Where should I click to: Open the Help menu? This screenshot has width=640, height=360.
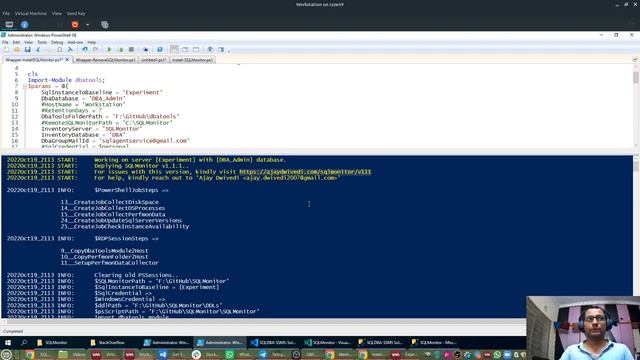click(92, 42)
